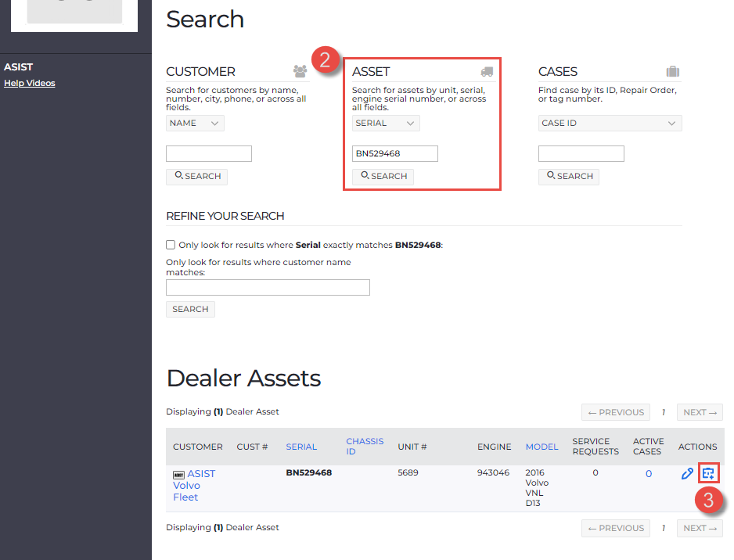Click the briefcase icon beside CASES heading

673,71
